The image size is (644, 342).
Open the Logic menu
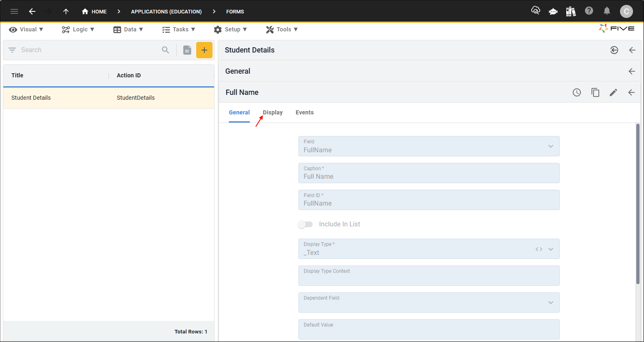pos(78,29)
